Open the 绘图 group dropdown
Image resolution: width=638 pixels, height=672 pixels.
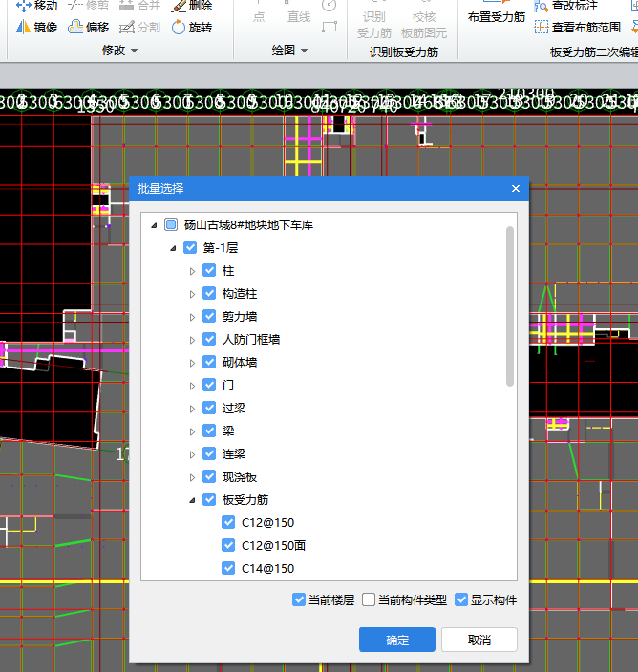[289, 51]
